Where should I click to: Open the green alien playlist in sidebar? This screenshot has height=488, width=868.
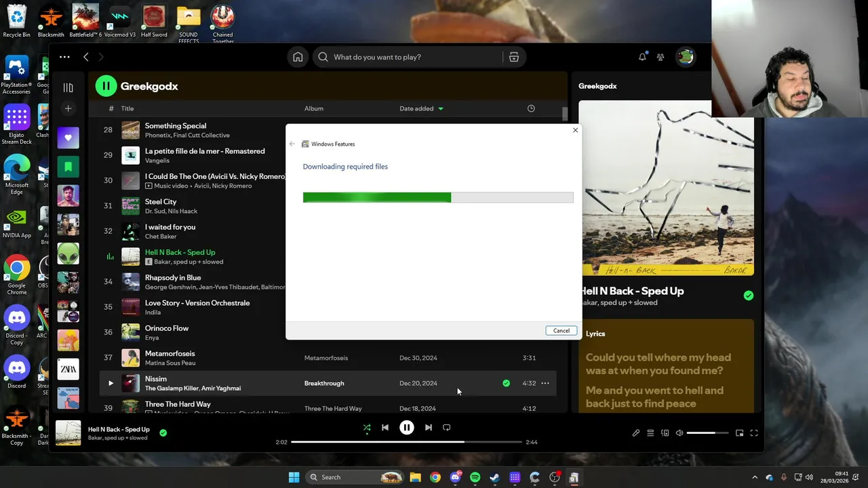68,253
